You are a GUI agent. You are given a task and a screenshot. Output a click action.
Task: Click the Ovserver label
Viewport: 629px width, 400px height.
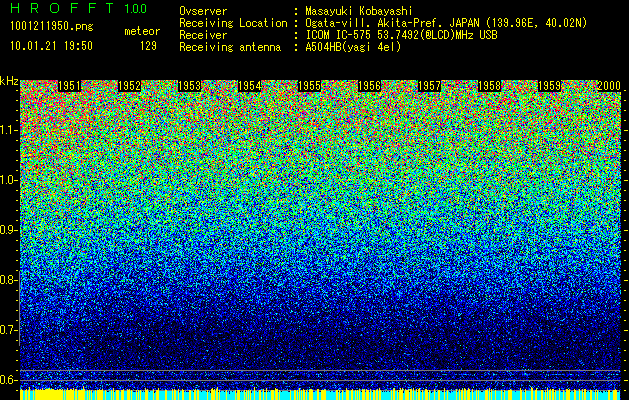click(x=203, y=11)
